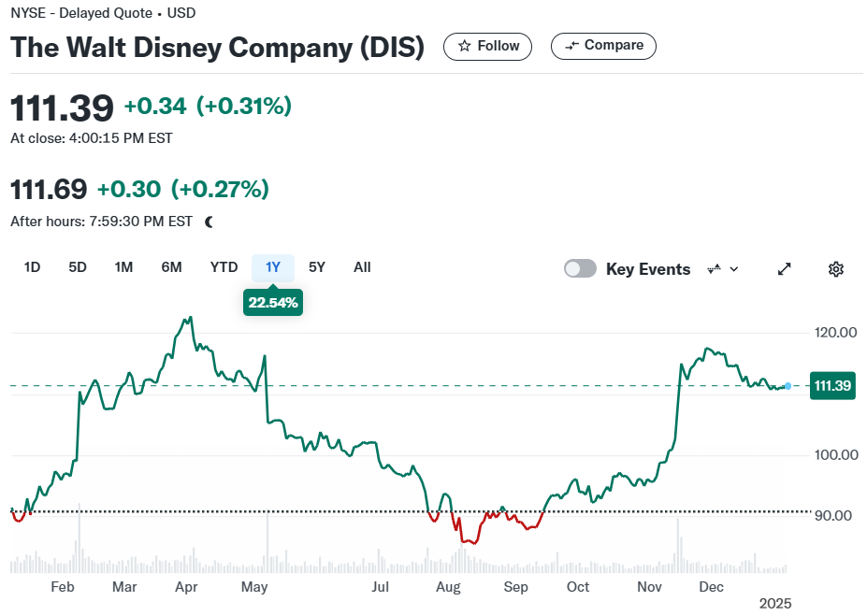867x616 pixels.
Task: Select the 1Y chart range
Action: [272, 267]
